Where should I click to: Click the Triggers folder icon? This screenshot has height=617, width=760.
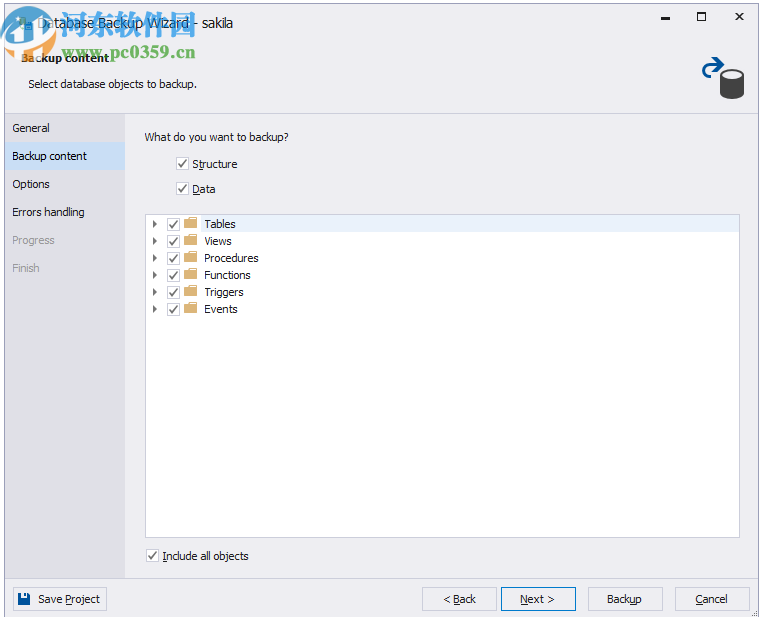click(x=190, y=291)
